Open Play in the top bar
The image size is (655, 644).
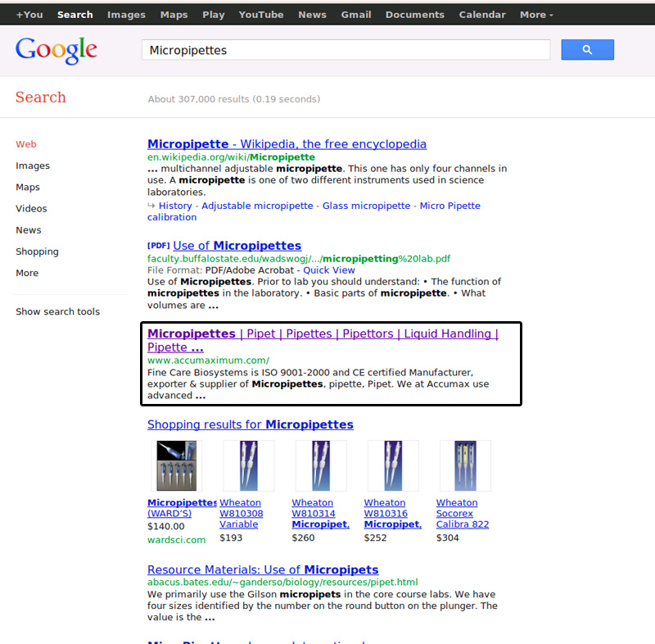(214, 15)
